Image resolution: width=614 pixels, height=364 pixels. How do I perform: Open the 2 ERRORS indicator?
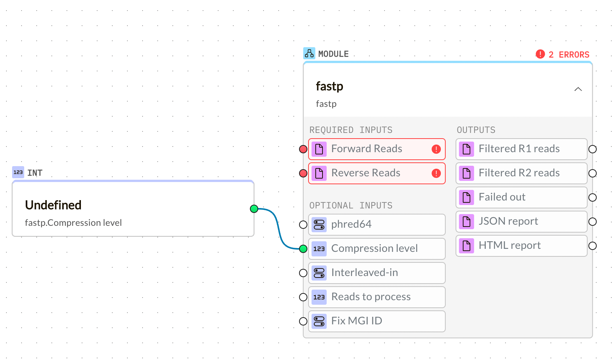(x=563, y=54)
